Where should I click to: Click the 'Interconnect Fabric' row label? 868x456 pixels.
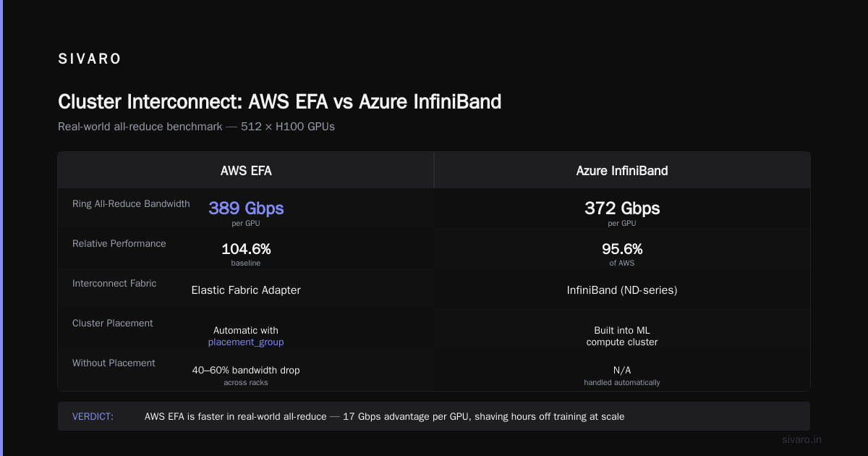(114, 284)
